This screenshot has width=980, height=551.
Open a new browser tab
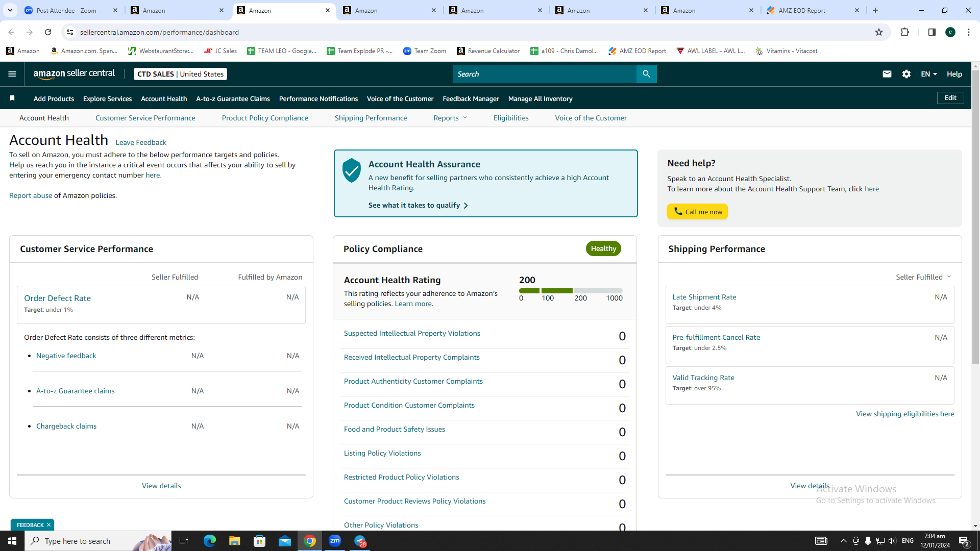[x=875, y=10]
